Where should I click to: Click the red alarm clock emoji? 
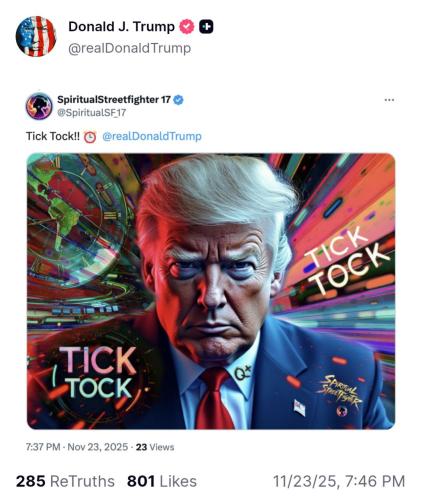(90, 137)
